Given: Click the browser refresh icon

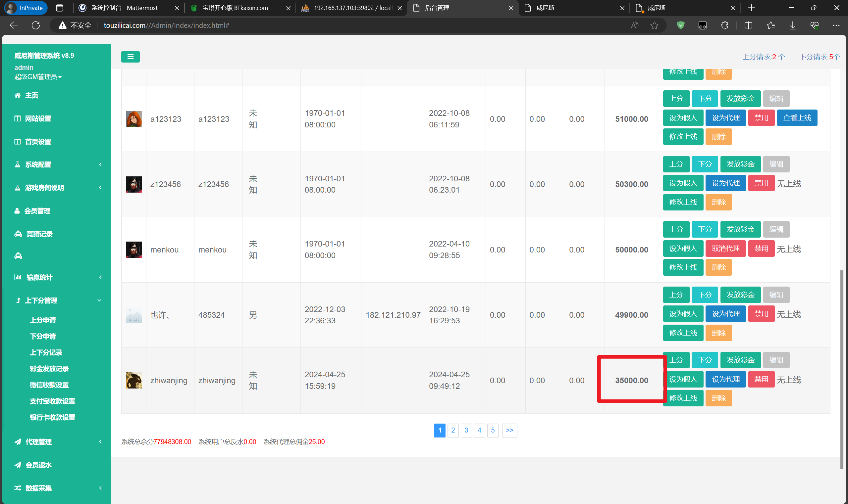Looking at the screenshot, I should [x=36, y=25].
